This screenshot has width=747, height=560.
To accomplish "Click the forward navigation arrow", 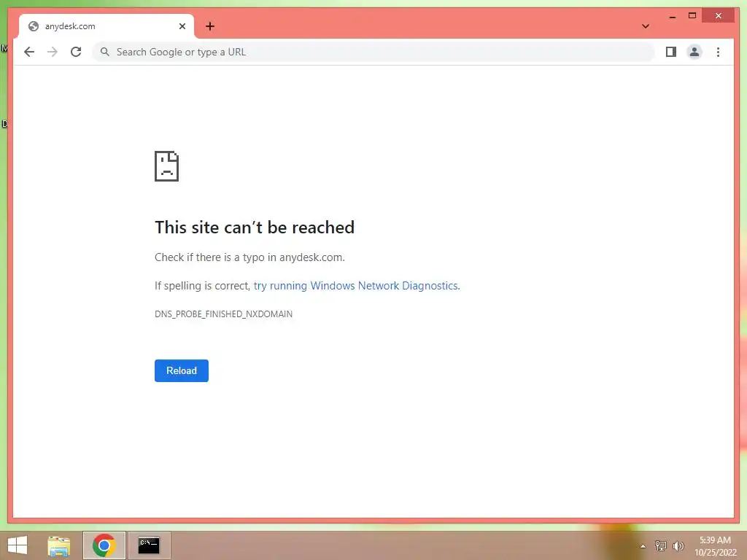I will pyautogui.click(x=53, y=52).
